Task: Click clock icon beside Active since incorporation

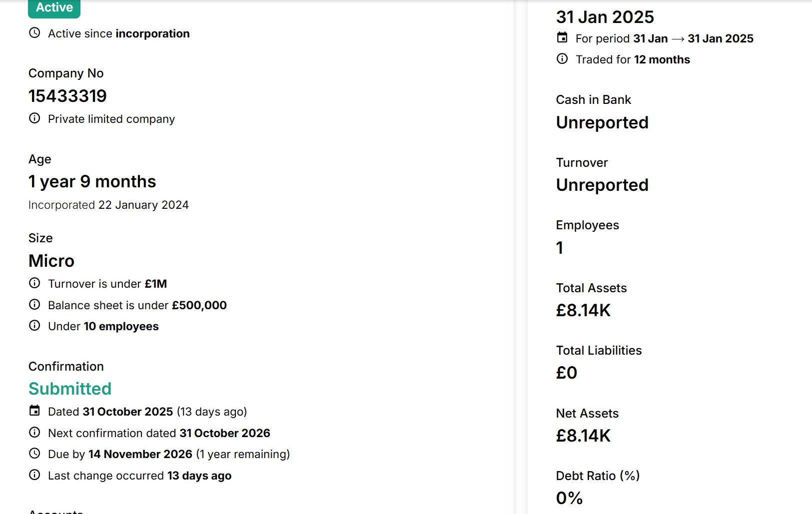Action: point(34,33)
